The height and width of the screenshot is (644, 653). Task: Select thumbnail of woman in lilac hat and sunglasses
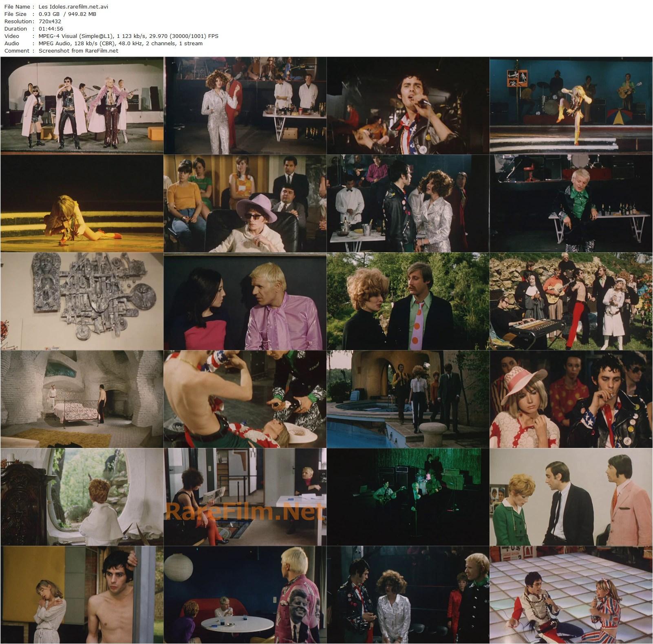tap(245, 203)
